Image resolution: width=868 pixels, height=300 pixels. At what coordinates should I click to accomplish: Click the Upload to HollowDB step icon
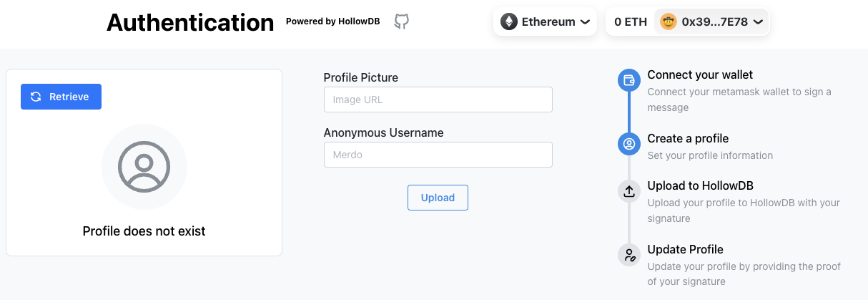tap(629, 191)
